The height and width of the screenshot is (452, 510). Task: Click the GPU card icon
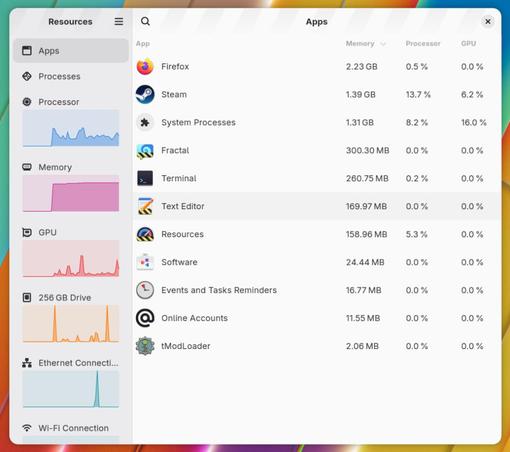click(x=27, y=232)
